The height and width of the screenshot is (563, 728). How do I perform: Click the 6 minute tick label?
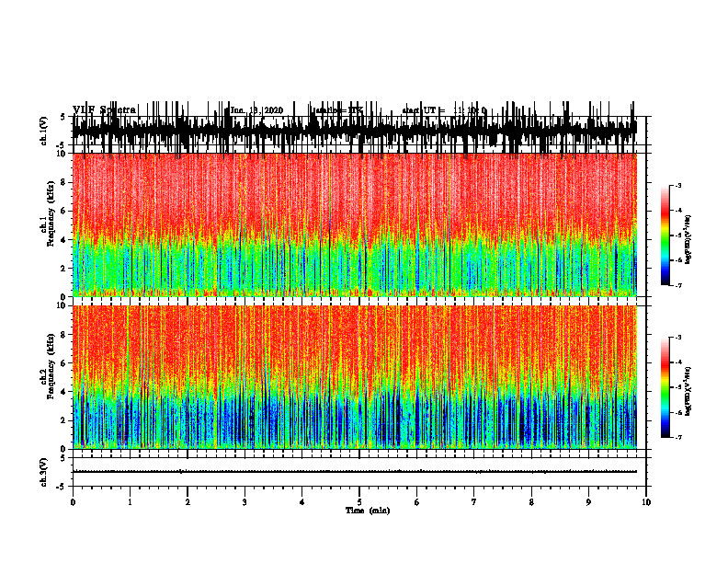coord(417,502)
